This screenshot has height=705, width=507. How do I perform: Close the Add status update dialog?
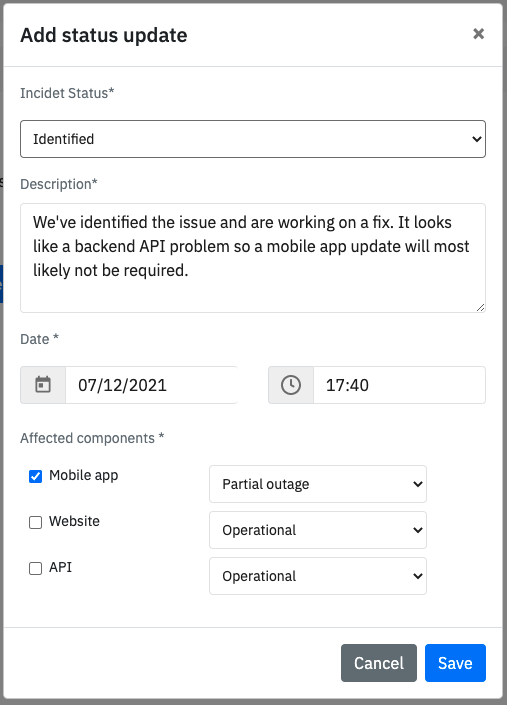click(479, 34)
